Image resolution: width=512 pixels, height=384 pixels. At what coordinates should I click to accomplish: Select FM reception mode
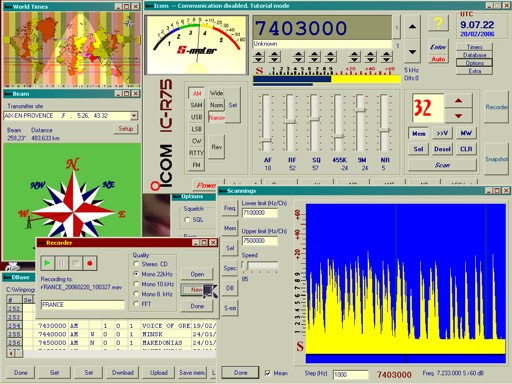(x=197, y=165)
